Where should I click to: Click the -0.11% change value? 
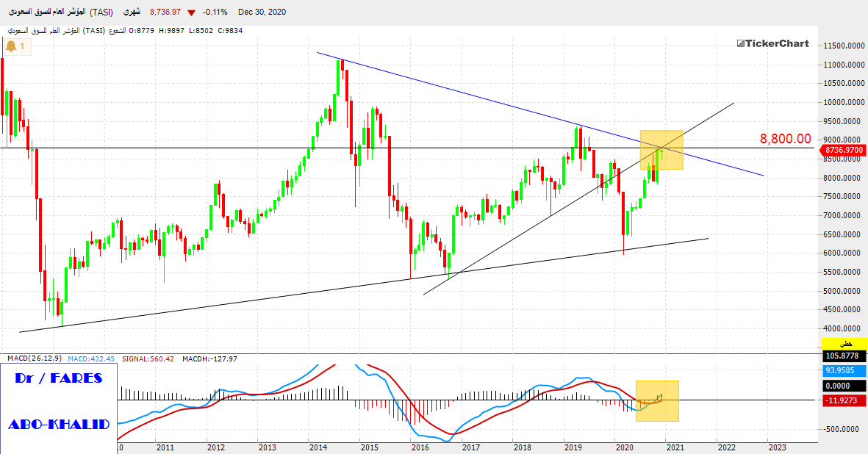[215, 12]
